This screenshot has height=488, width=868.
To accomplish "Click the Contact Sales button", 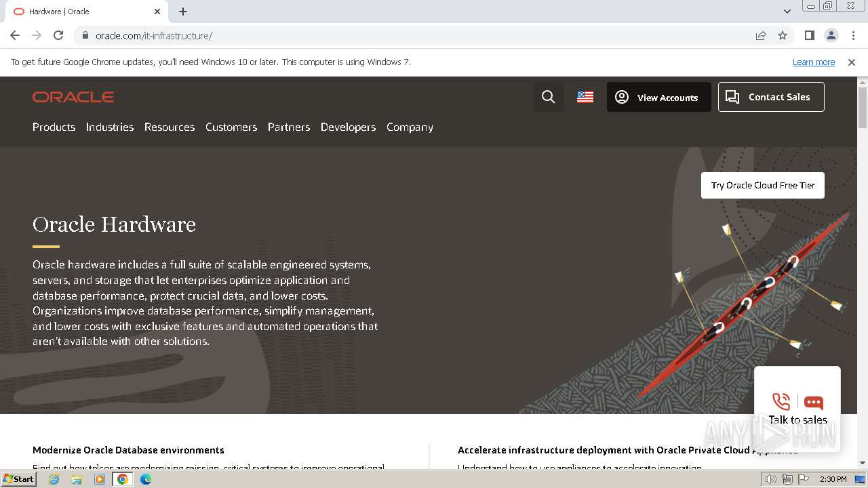I will 771,97.
